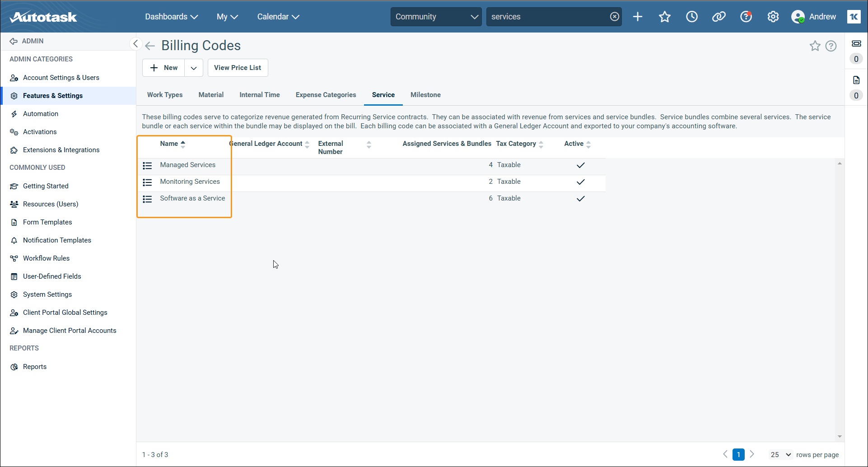Open context menu icon for Managed Services row
The width and height of the screenshot is (868, 467).
pos(147,166)
